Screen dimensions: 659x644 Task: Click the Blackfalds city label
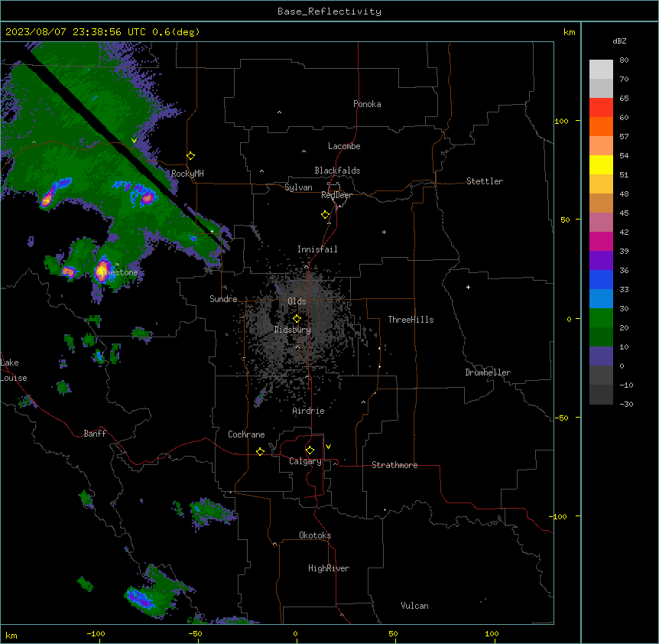pos(337,171)
